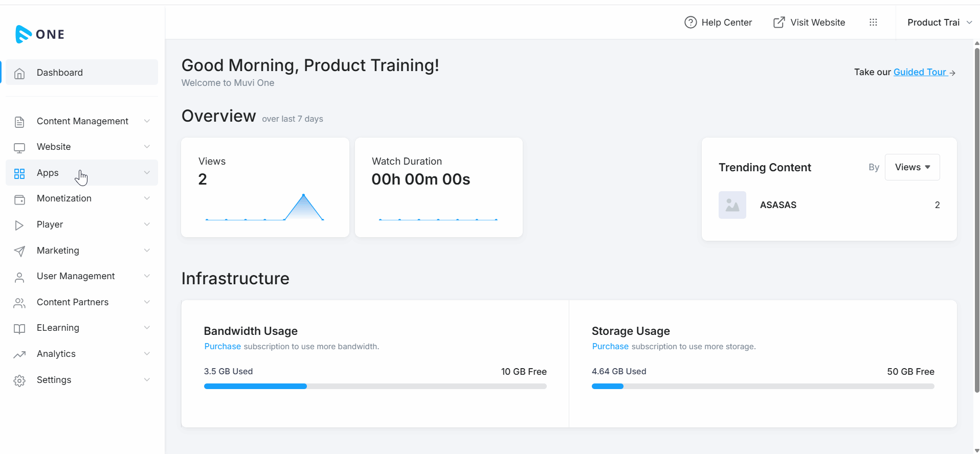Click the ELearning book icon

(x=19, y=329)
